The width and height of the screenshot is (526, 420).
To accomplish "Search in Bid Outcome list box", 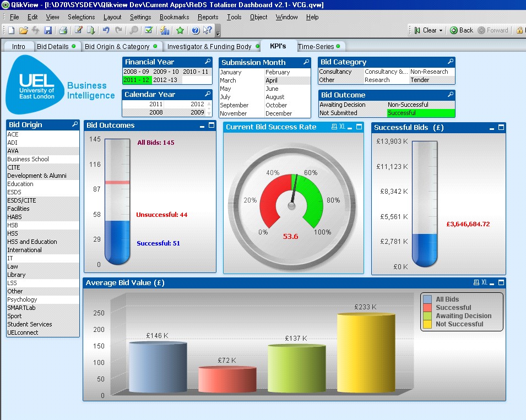I will (451, 94).
